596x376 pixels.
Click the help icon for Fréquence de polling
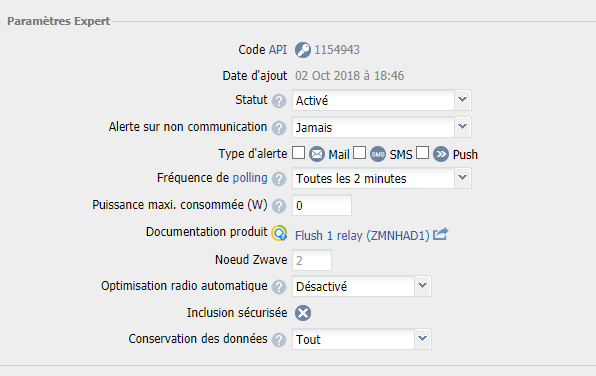point(279,179)
